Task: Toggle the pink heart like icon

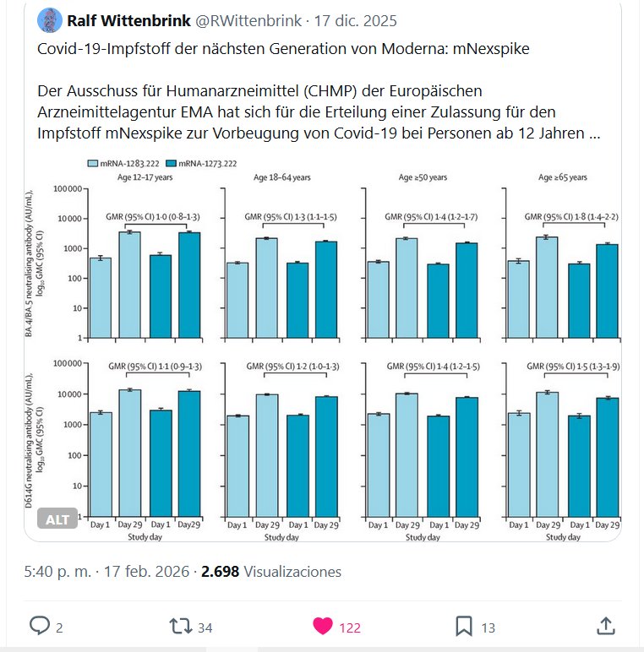Action: [322, 626]
